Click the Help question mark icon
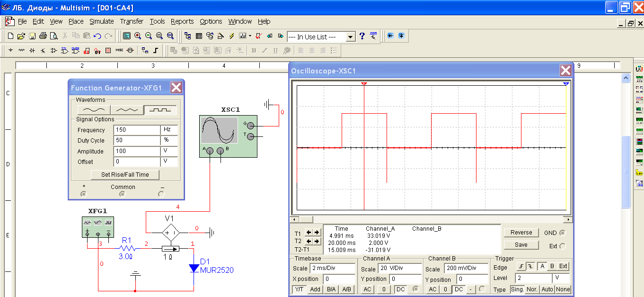 coord(362,36)
